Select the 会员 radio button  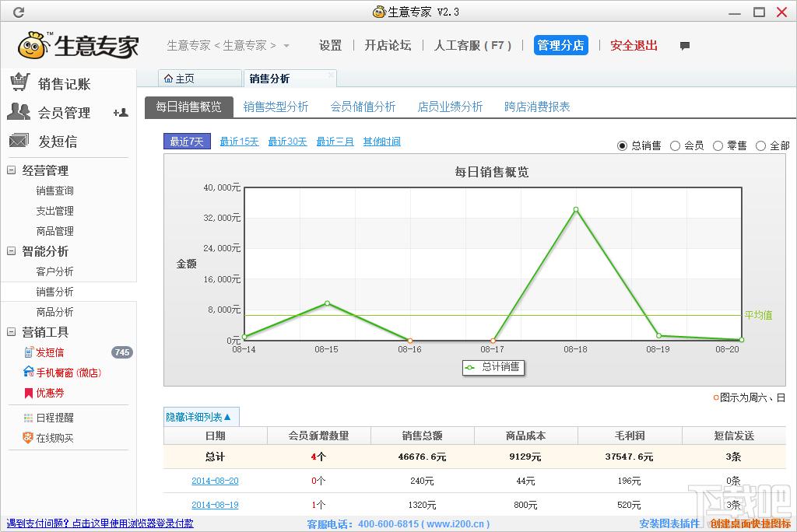point(675,145)
